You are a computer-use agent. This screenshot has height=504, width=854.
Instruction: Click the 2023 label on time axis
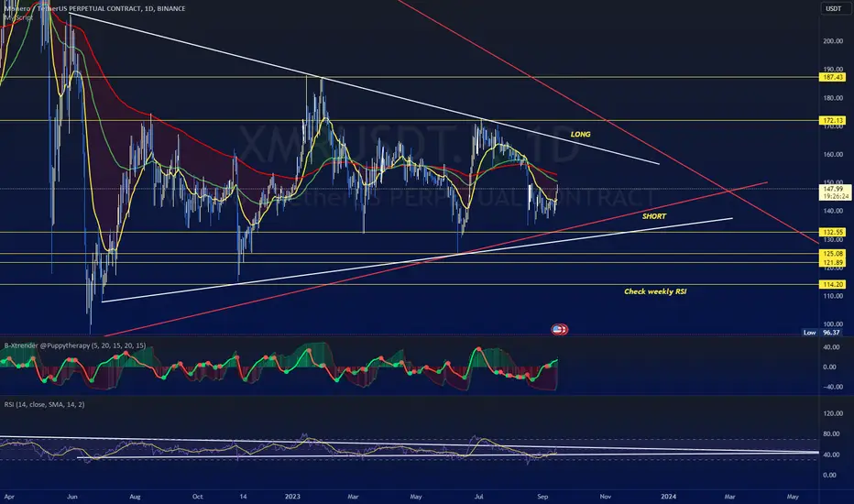292,497
